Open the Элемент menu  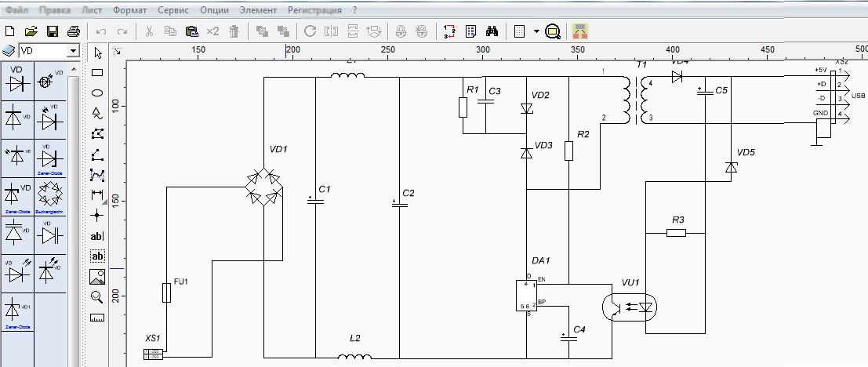[259, 10]
